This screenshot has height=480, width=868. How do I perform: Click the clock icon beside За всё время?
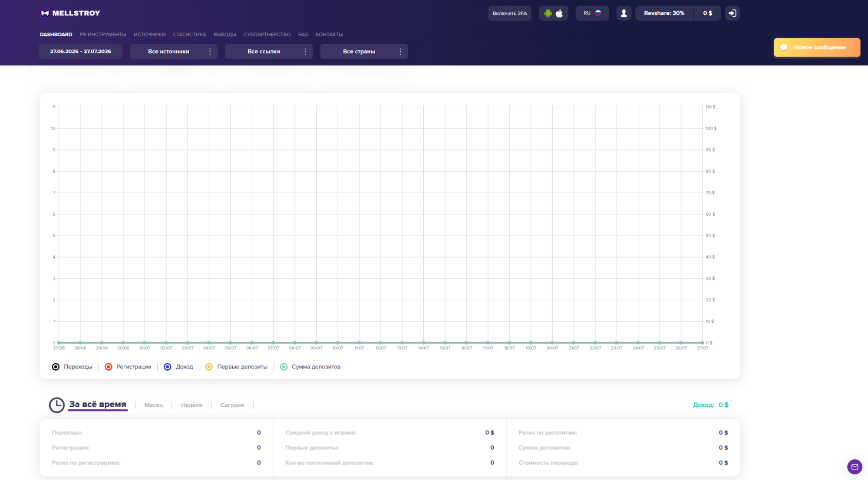[56, 405]
